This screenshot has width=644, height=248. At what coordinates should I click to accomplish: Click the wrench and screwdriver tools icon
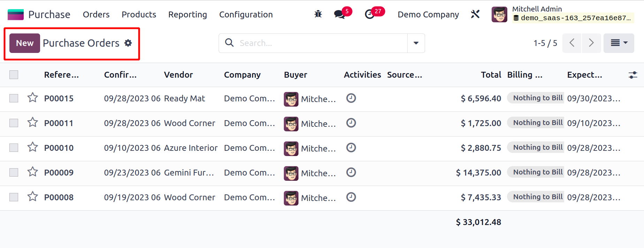pos(475,14)
